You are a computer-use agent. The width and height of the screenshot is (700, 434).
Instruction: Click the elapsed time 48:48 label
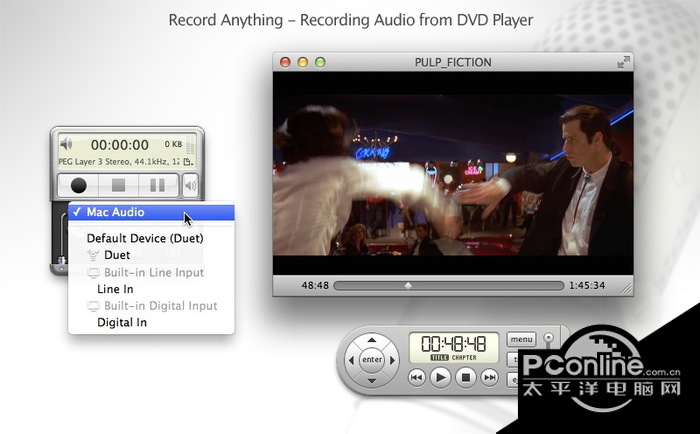(x=315, y=285)
